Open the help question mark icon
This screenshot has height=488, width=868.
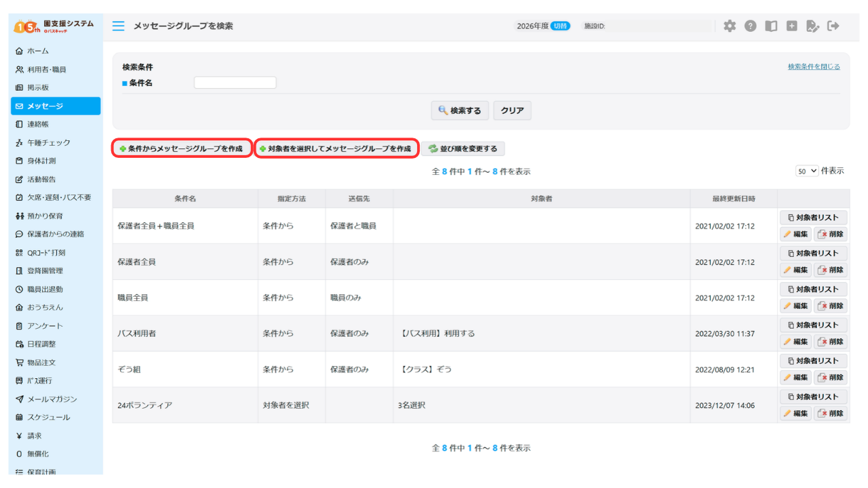click(x=750, y=26)
